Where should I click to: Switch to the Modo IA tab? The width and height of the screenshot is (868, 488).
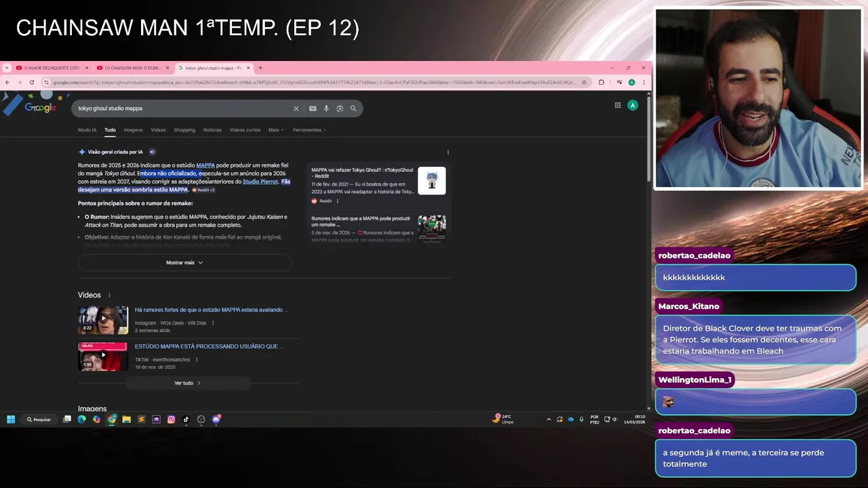(x=87, y=130)
